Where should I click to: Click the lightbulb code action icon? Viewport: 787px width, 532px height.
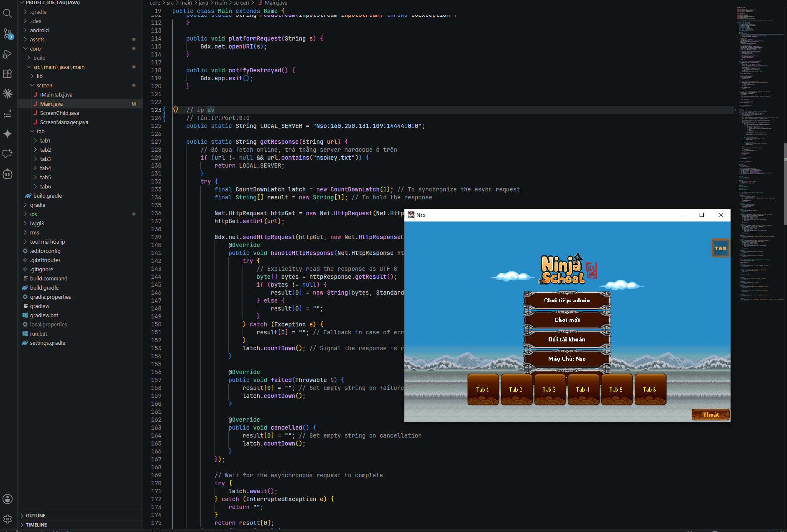tap(176, 110)
